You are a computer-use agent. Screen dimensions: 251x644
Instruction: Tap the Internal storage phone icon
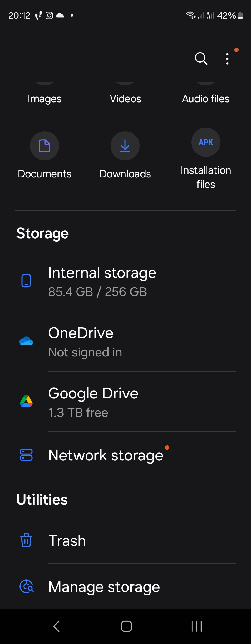point(26,281)
